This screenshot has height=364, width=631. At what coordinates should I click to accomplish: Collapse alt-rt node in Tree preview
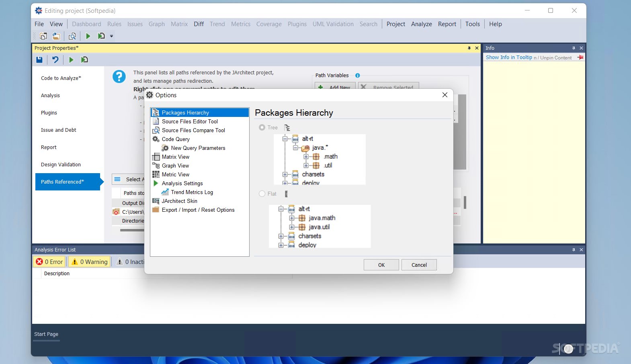285,139
